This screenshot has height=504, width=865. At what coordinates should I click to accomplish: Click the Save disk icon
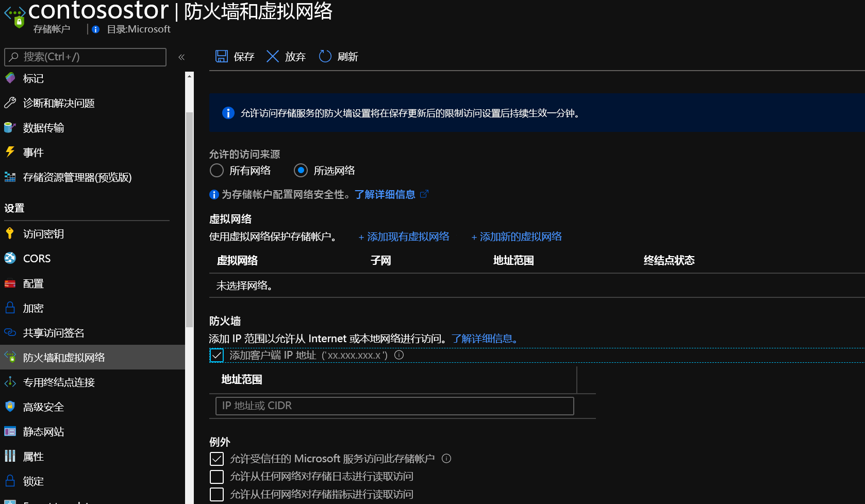tap(222, 56)
